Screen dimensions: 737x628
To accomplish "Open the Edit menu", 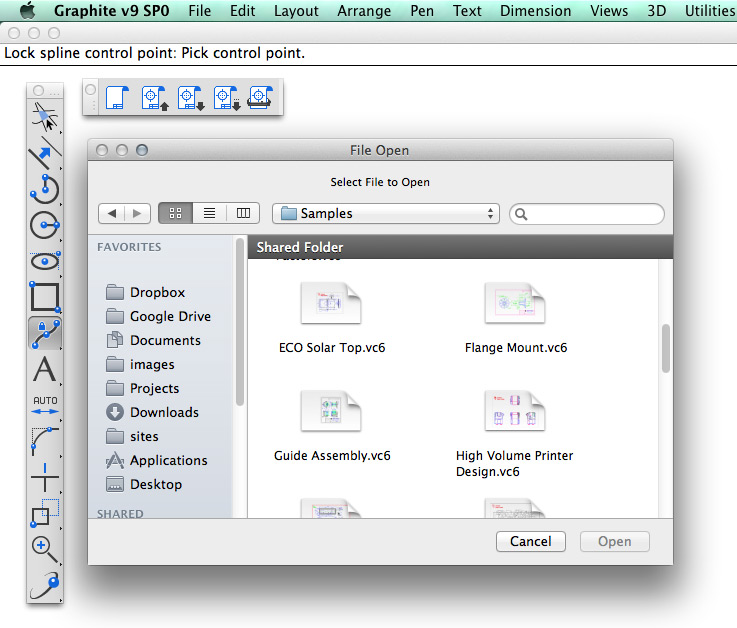I will [x=243, y=10].
